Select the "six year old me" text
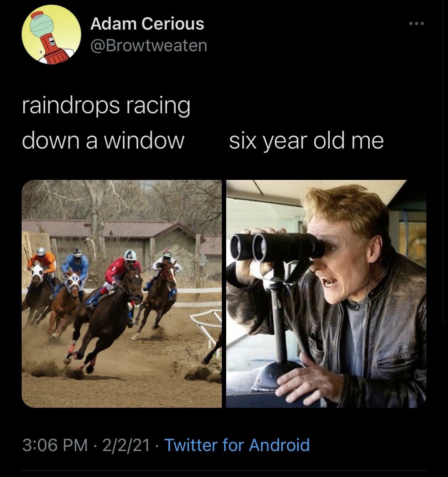 [306, 141]
